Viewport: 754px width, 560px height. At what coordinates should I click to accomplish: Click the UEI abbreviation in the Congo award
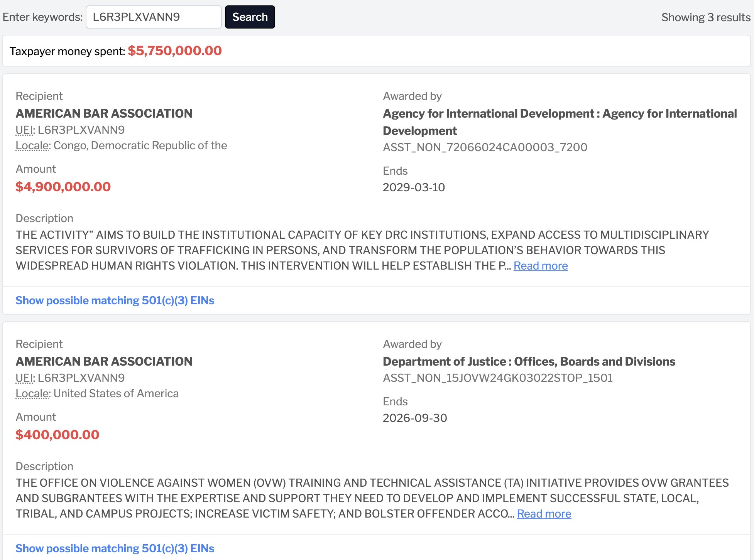(x=25, y=130)
